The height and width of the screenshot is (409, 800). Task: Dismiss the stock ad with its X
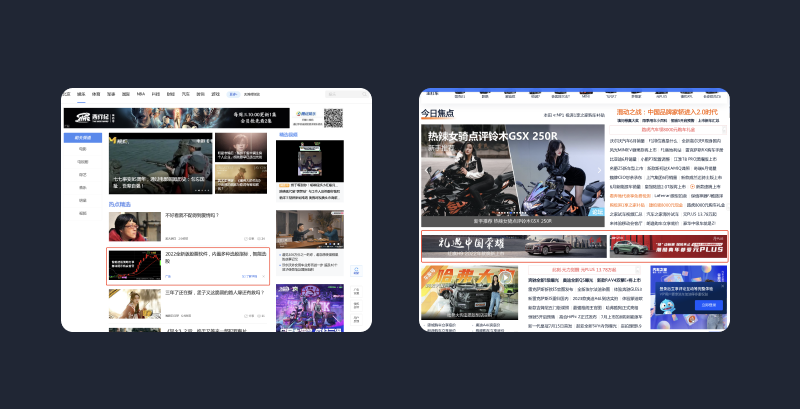264,276
